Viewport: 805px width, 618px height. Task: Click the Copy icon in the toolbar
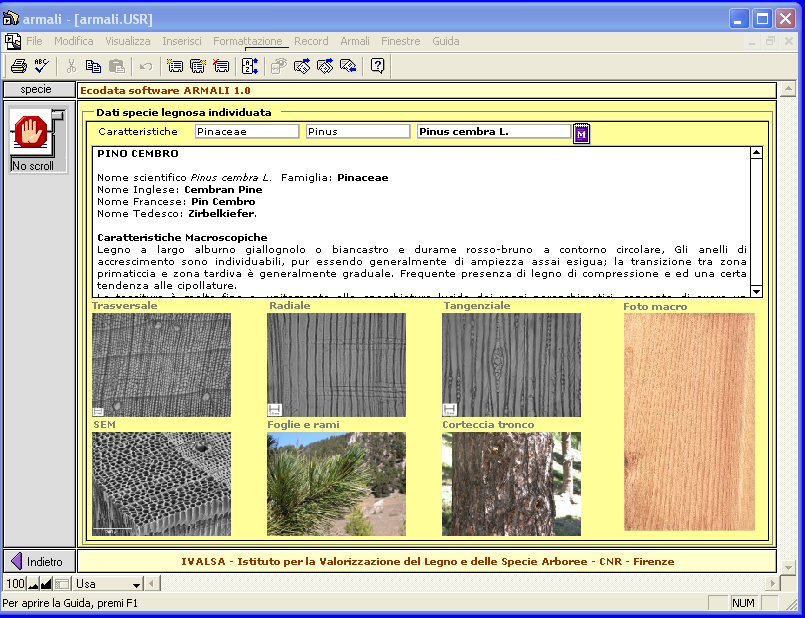(93, 66)
